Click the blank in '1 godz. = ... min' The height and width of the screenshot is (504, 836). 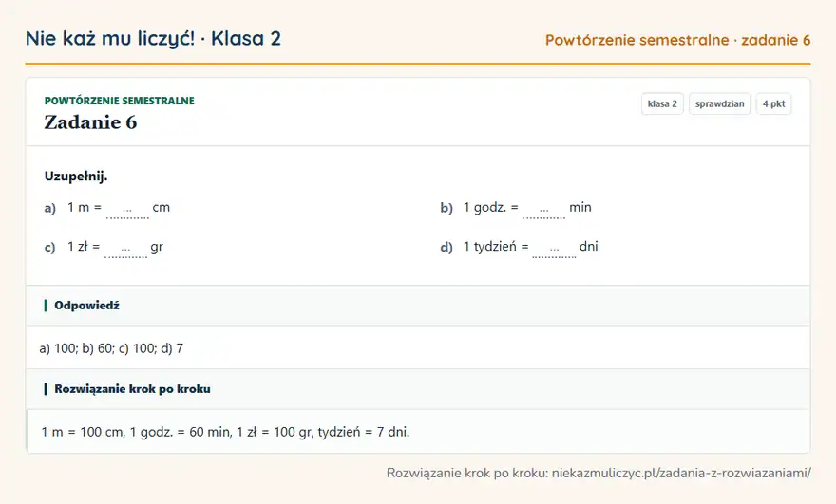point(543,210)
